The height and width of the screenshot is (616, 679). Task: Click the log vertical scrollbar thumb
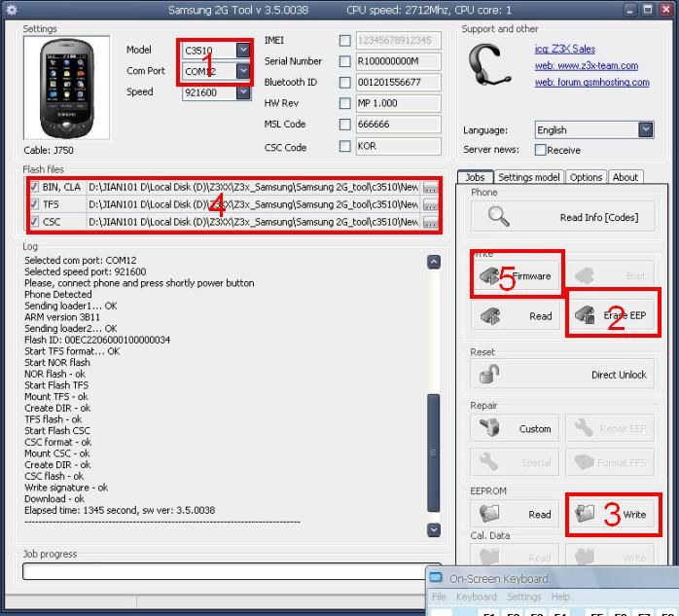point(434,453)
